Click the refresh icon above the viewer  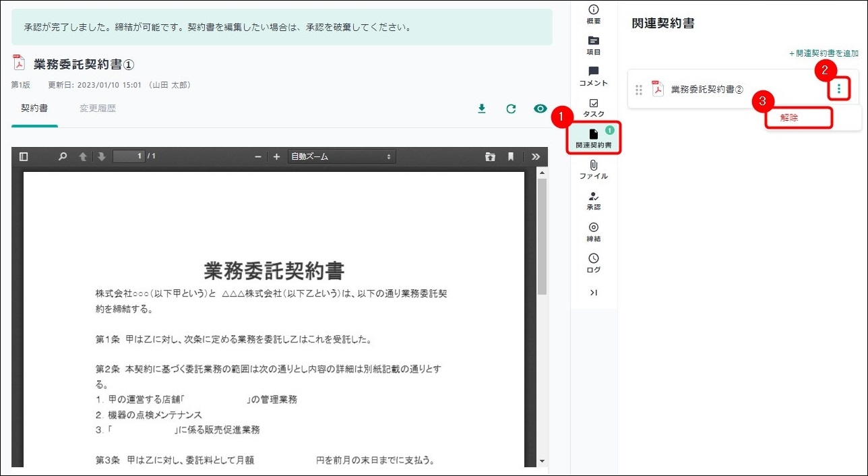tap(511, 109)
